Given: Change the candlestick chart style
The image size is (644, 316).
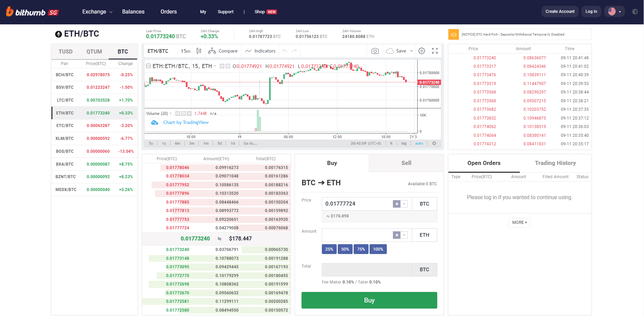Looking at the screenshot, I should [x=199, y=51].
